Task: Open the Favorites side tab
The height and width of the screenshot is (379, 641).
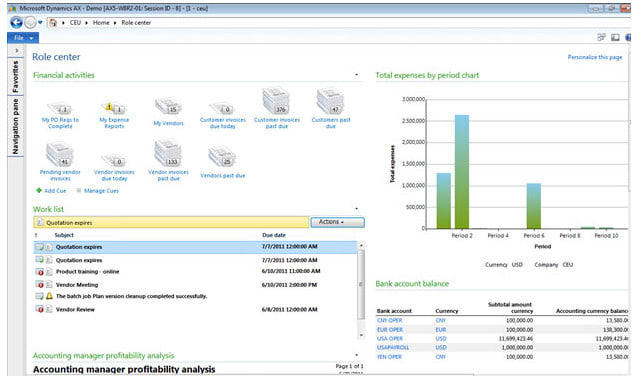Action: [x=16, y=76]
